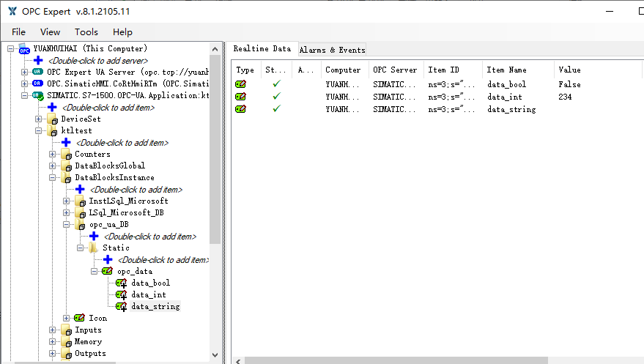Switch to the Realtime Data tab
Image resolution: width=644 pixels, height=364 pixels.
click(262, 49)
